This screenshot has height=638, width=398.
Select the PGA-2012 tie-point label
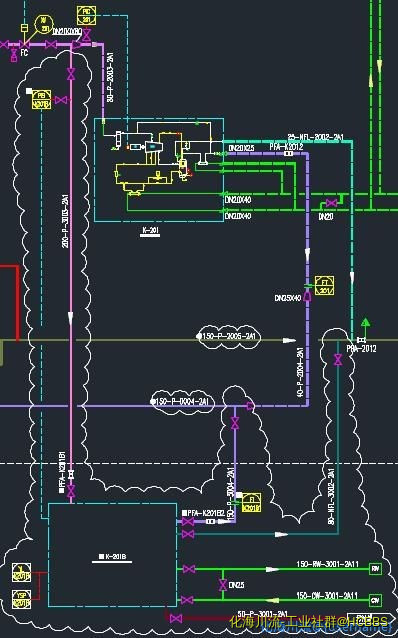tap(362, 349)
